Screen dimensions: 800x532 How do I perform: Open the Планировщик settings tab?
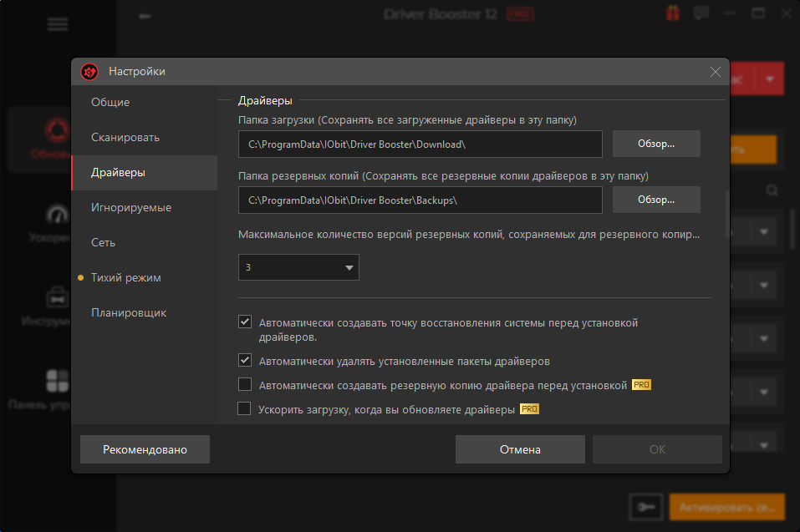coord(129,312)
